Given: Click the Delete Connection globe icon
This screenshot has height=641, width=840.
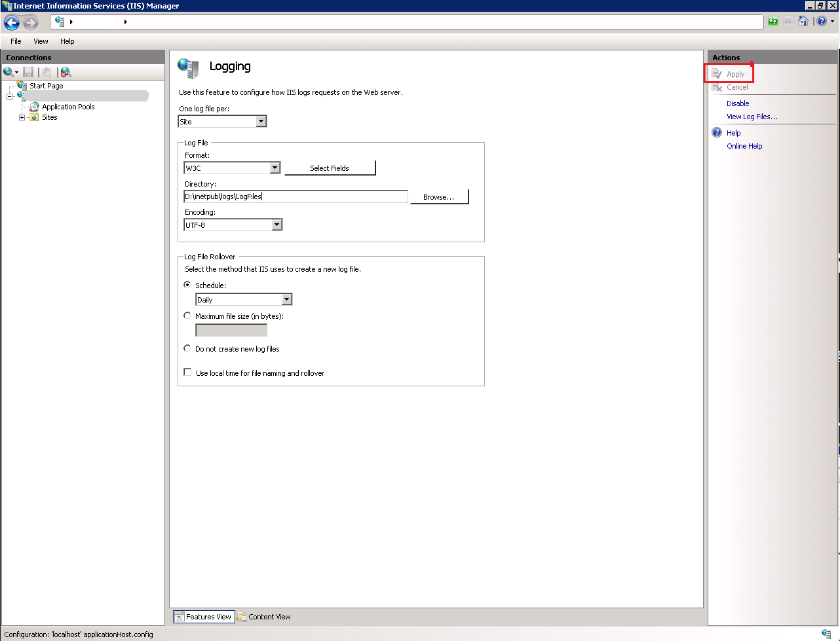Looking at the screenshot, I should 66,72.
